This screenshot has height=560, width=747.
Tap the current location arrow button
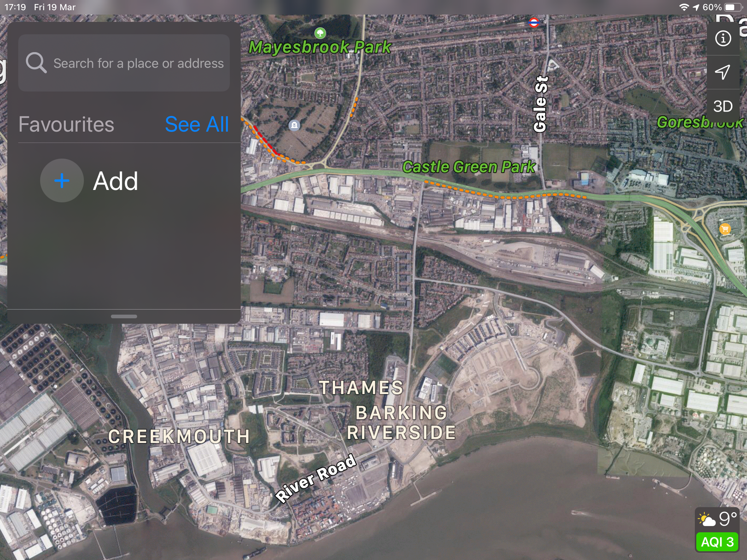pyautogui.click(x=723, y=72)
